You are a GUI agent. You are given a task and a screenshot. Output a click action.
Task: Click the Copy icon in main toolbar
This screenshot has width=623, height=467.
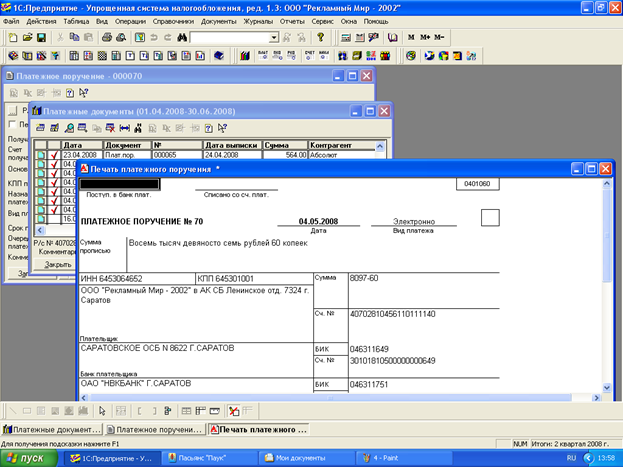click(74, 38)
